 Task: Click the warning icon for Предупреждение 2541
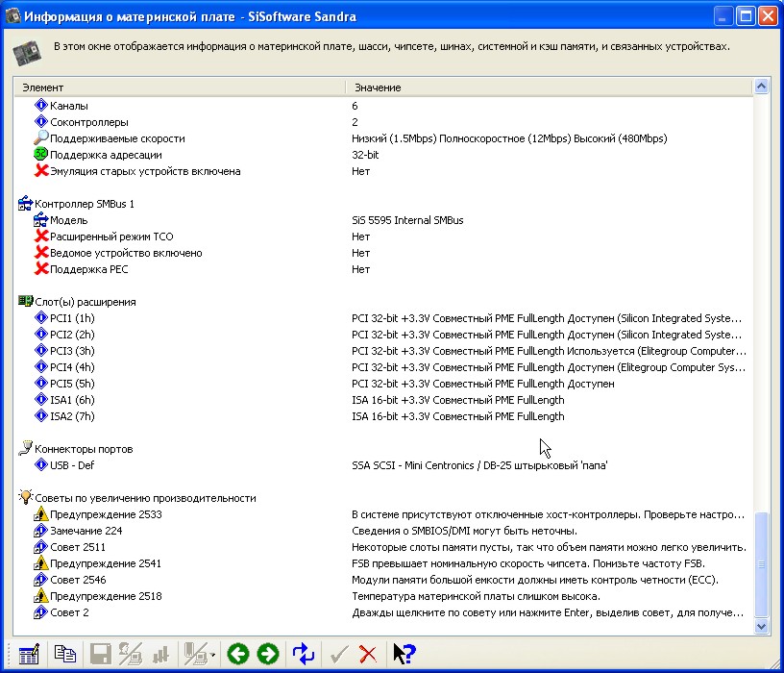(x=41, y=563)
